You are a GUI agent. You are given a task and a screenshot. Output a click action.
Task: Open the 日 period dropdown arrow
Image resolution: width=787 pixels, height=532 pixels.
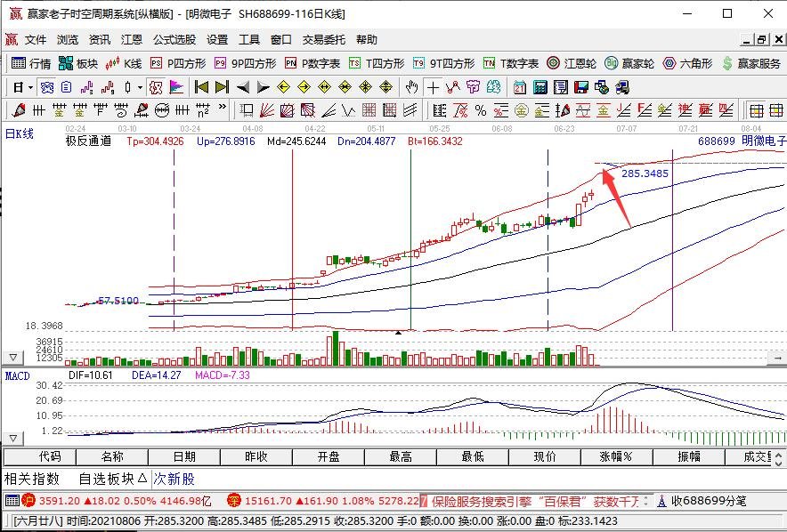click(30, 88)
